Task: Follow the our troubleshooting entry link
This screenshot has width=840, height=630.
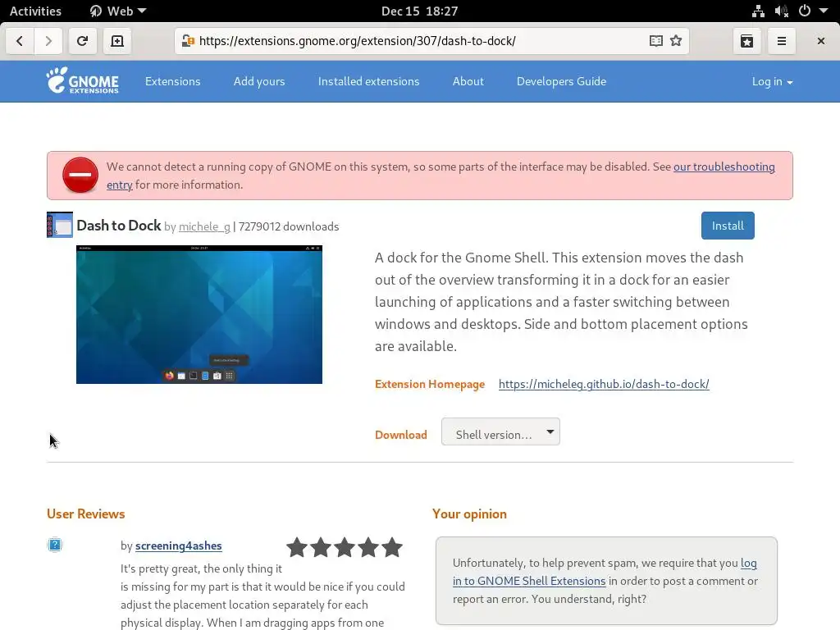Action: [724, 167]
